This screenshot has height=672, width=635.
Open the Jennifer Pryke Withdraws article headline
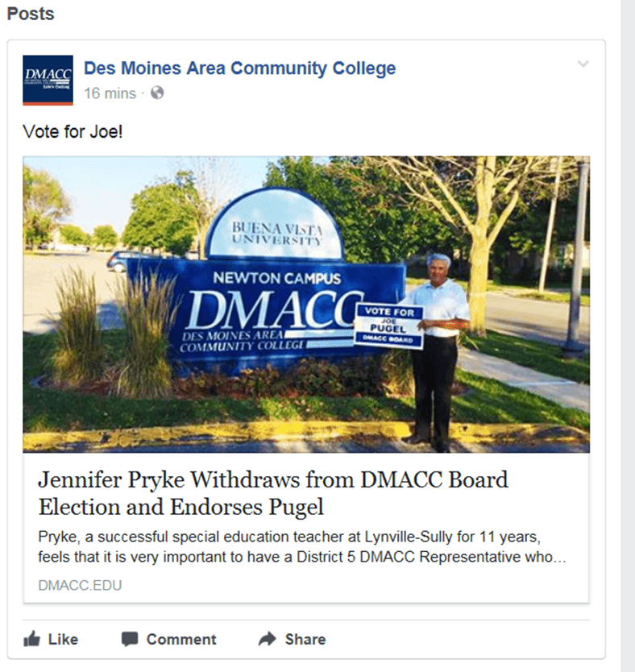tap(273, 493)
